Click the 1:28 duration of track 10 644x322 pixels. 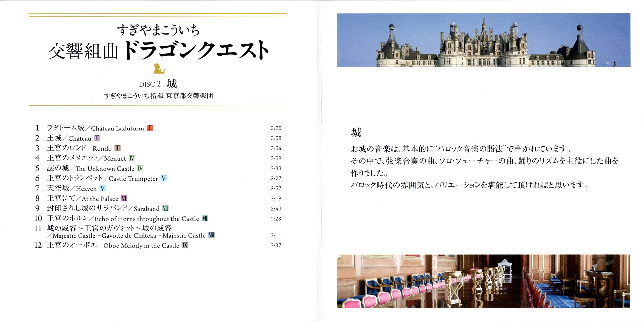point(276,219)
